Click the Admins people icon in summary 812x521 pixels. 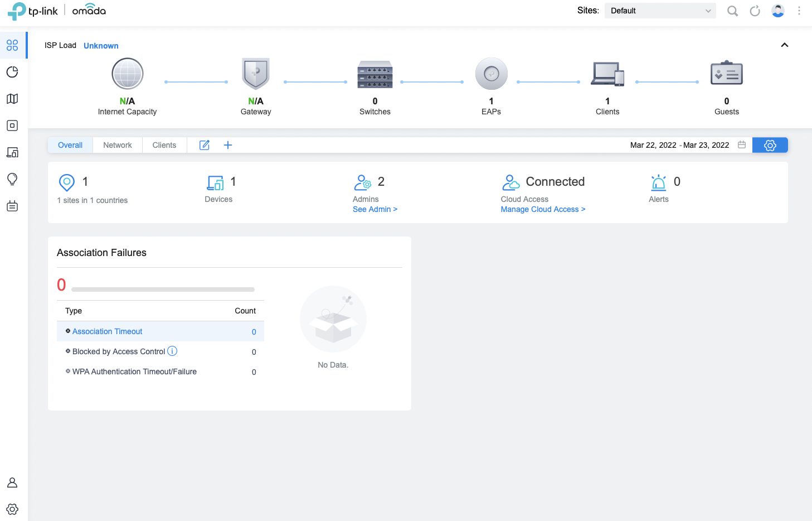click(363, 182)
